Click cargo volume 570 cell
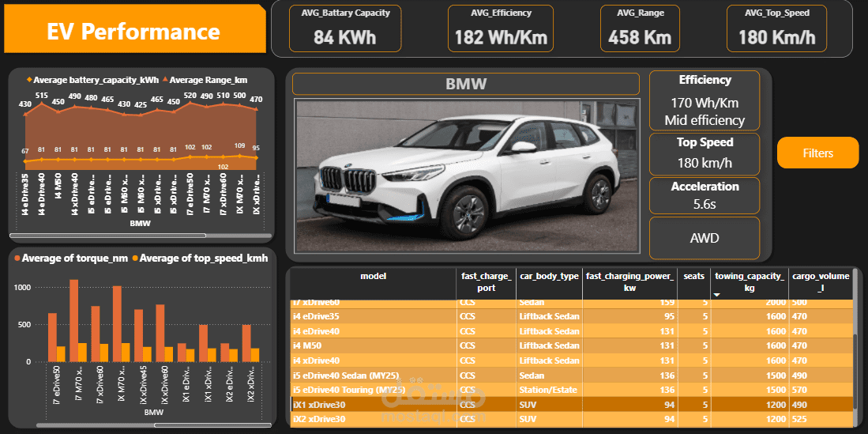The width and height of the screenshot is (868, 434). 820,390
